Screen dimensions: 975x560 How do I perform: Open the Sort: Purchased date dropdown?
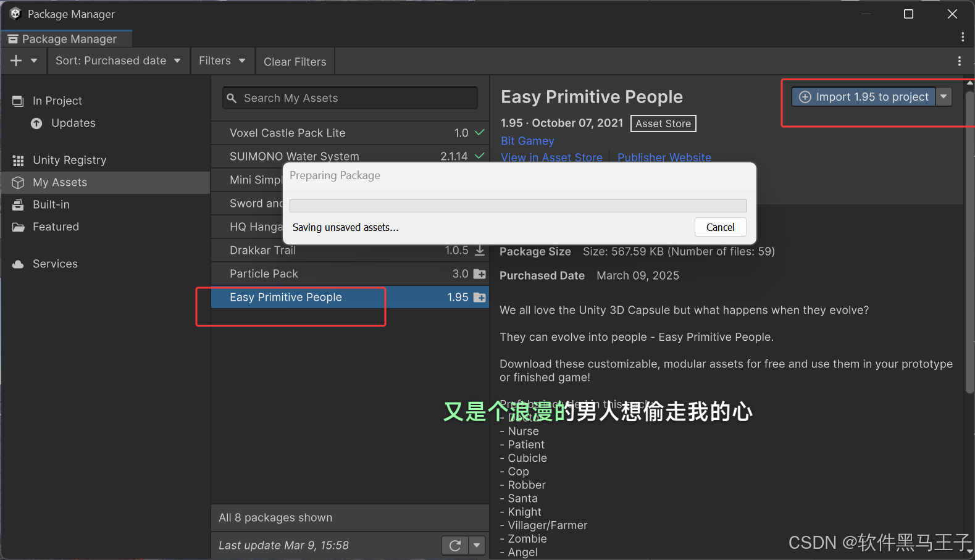pos(118,61)
